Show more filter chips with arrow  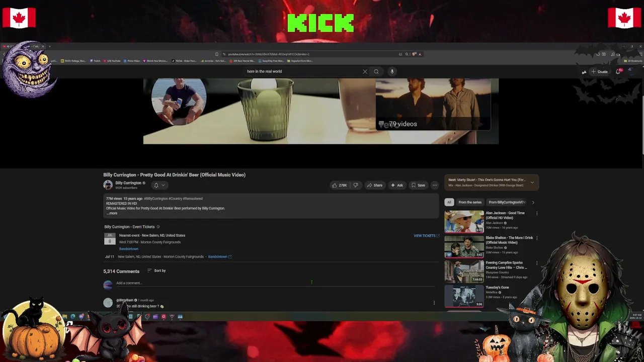pos(533,202)
